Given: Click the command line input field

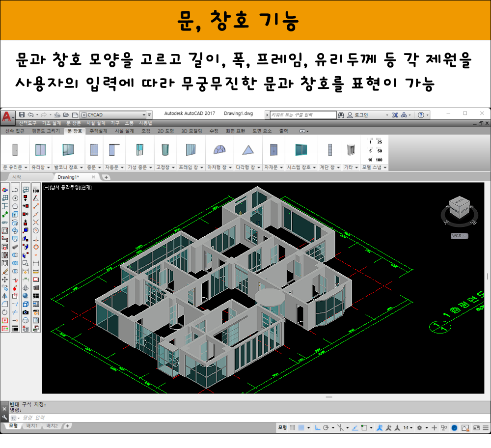Looking at the screenshot, I should tap(147, 418).
